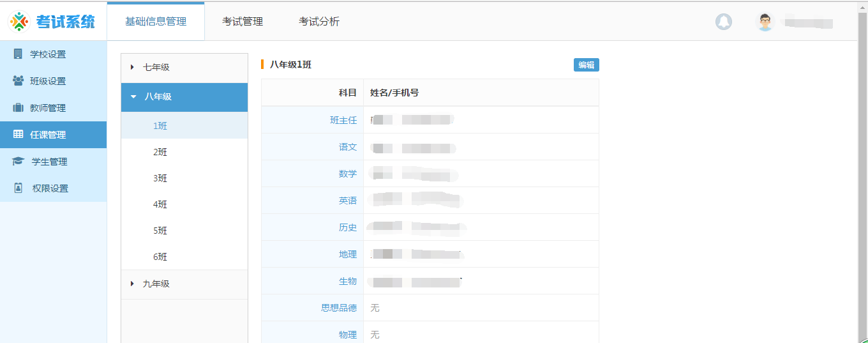This screenshot has width=868, height=343.
Task: Click the 思想品德 subject label
Action: click(339, 308)
